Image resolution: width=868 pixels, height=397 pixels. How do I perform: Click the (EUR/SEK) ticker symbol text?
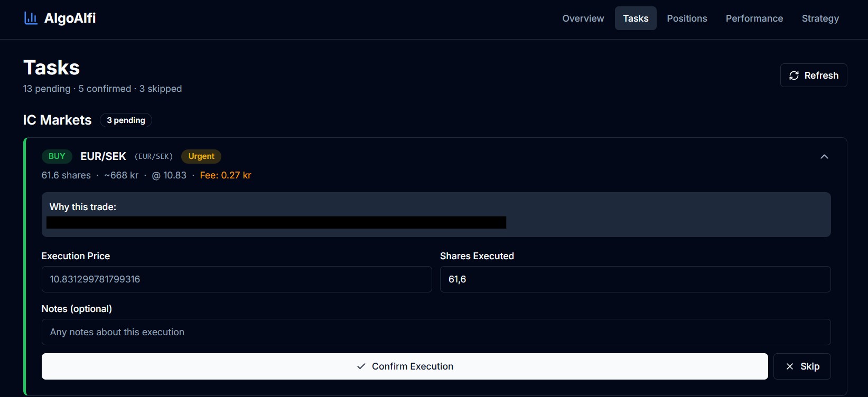(154, 156)
